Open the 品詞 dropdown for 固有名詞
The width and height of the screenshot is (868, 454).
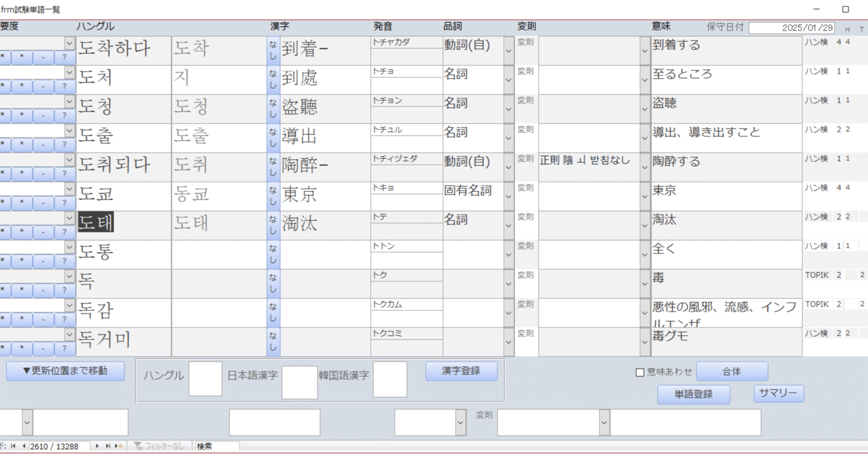(x=509, y=196)
